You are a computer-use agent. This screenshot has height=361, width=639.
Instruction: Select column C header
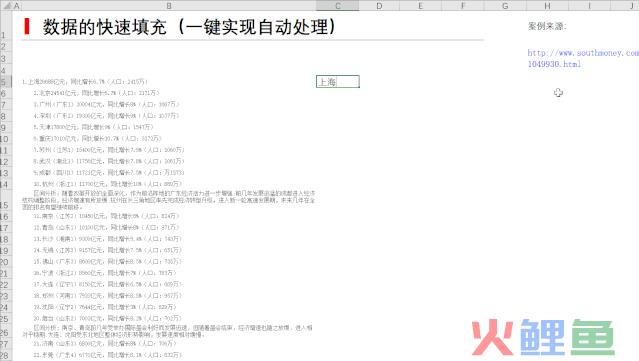pos(337,6)
